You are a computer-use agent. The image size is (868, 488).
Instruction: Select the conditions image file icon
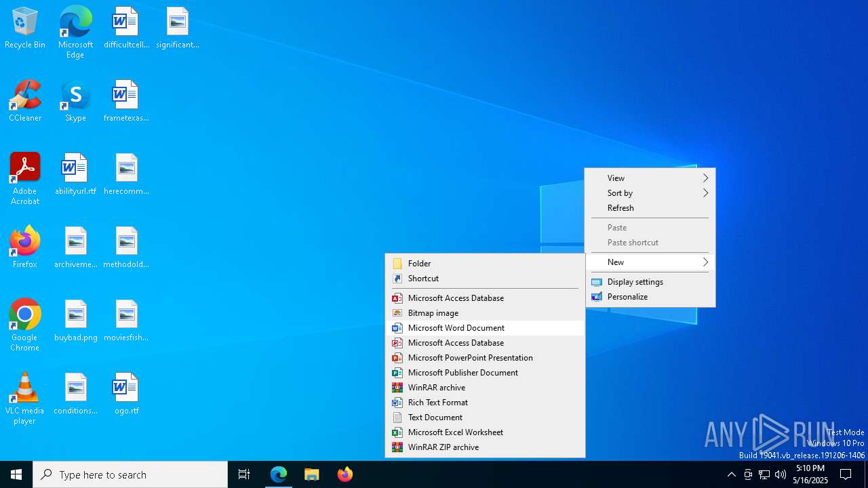pos(75,394)
